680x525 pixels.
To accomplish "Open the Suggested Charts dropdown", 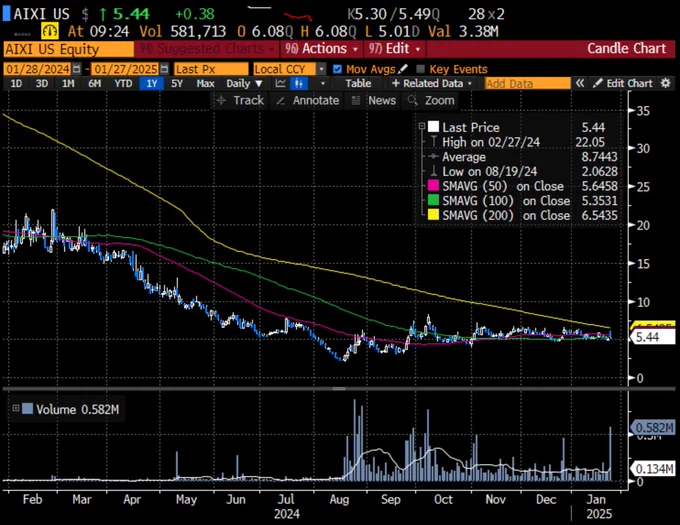I will tap(207, 49).
